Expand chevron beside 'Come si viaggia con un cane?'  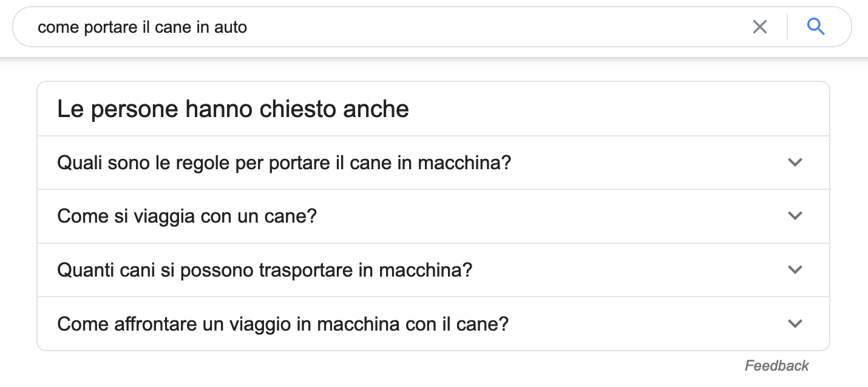(x=795, y=216)
